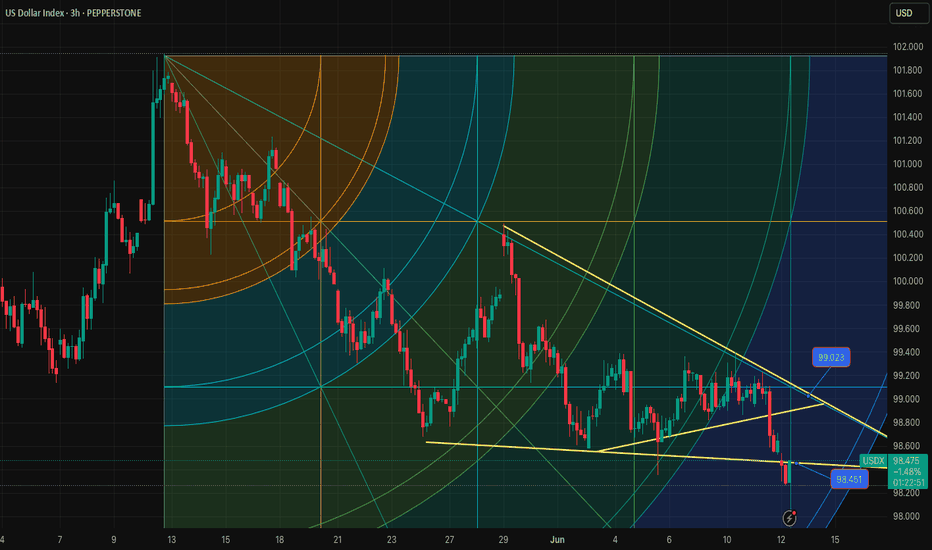Select the 98.461 price label
Screen dimensions: 932x550
pos(849,479)
